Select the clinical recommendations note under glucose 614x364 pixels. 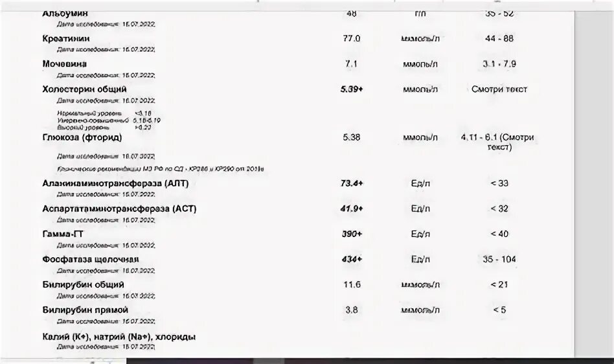(x=160, y=169)
